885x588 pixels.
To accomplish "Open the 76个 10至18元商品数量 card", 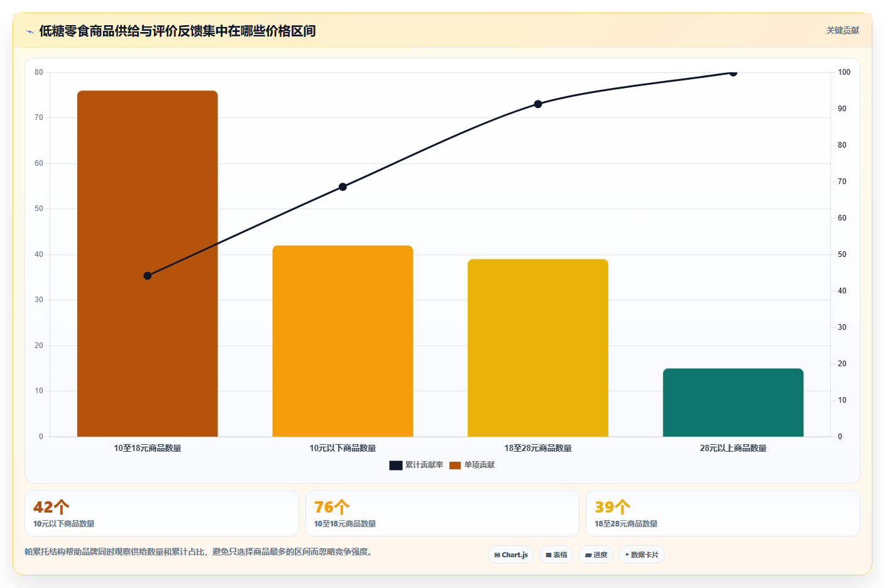I will tap(442, 513).
